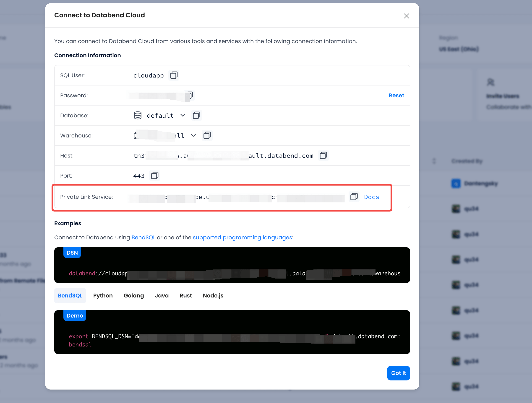This screenshot has height=403, width=532.
Task: Click the DSN connection string code
Action: tap(235, 274)
